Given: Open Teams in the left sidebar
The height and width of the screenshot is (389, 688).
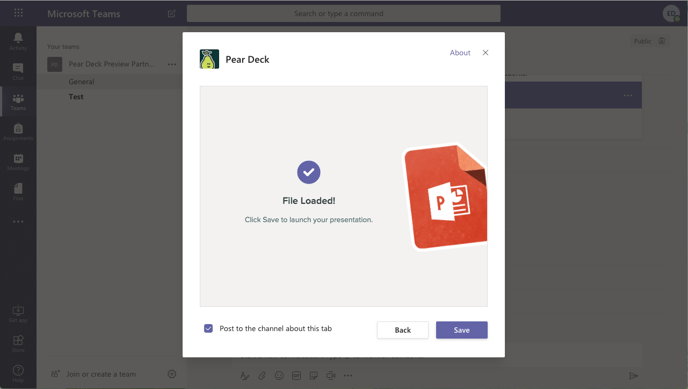Looking at the screenshot, I should 18,102.
